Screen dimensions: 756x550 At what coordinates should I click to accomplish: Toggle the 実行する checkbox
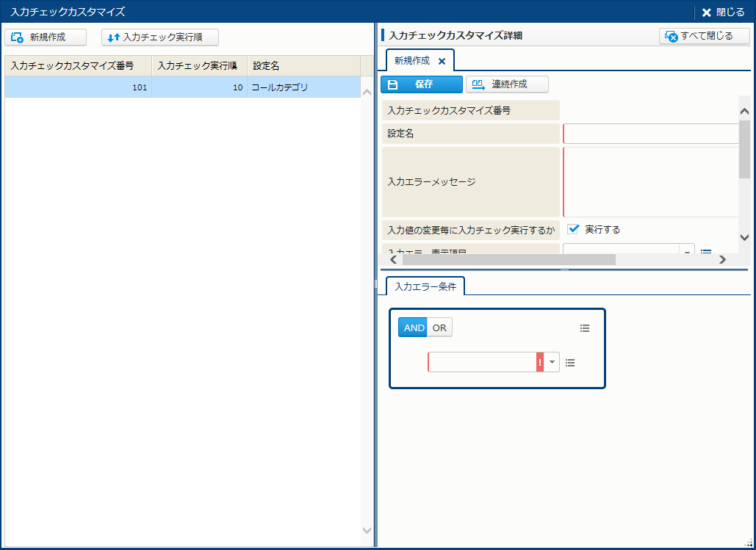574,229
